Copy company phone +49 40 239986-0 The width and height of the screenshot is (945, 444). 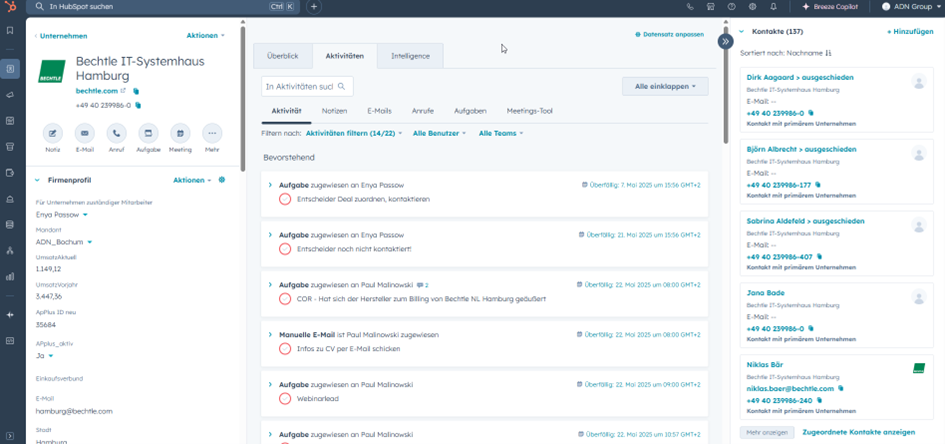(138, 105)
